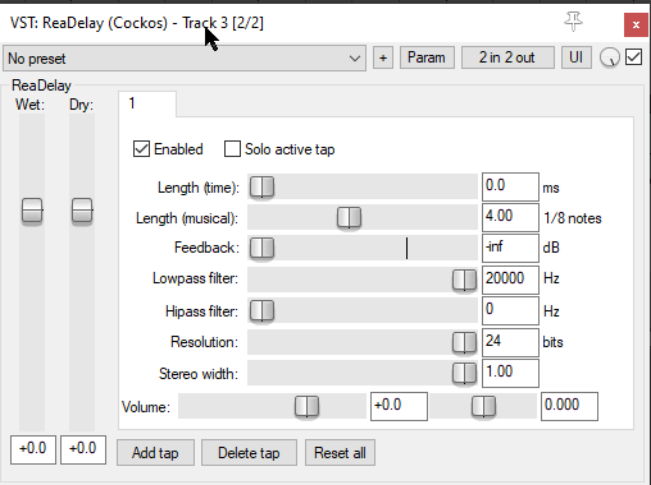Viewport: 651px width, 485px height.
Task: Click the Wet +0.0 value field
Action: pos(33,450)
